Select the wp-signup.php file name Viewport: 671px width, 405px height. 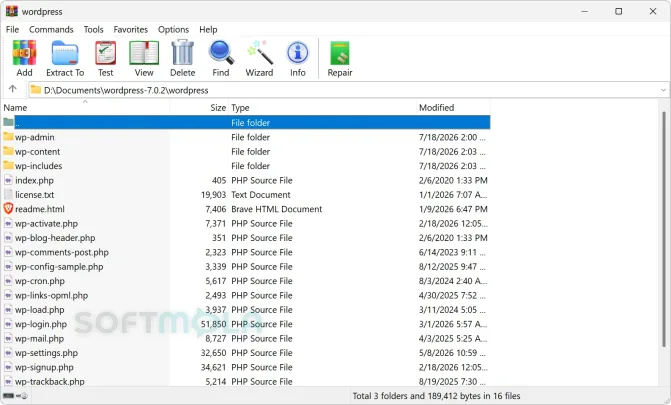point(44,367)
